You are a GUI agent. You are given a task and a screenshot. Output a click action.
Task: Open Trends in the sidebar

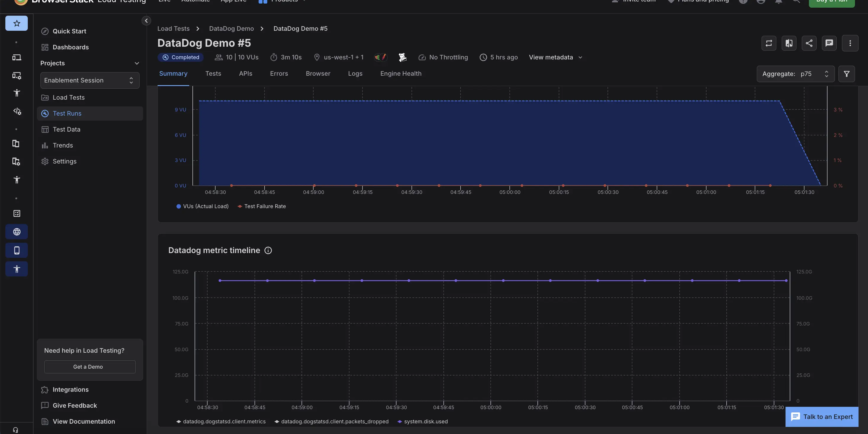coord(90,145)
